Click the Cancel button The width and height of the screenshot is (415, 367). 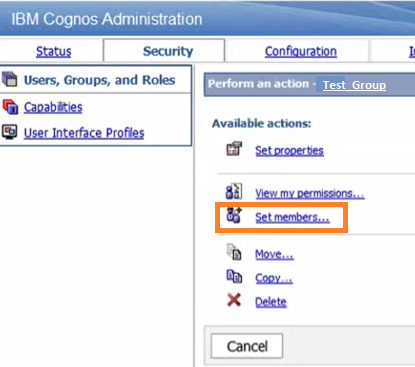tap(247, 346)
